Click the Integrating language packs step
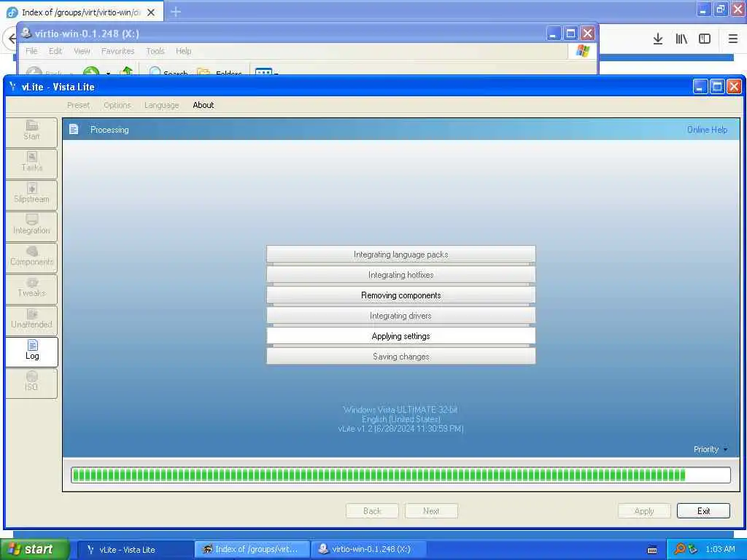The height and width of the screenshot is (560, 747). point(400,254)
